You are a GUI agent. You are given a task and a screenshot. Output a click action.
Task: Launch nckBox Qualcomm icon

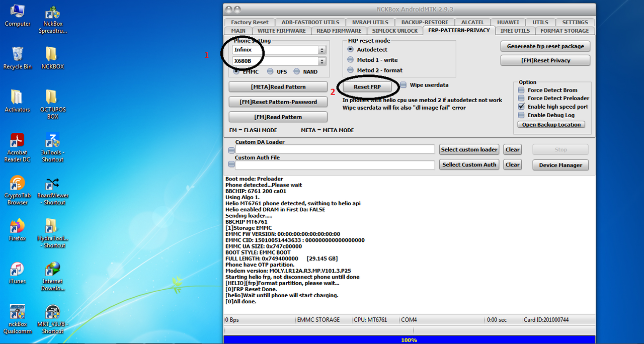(18, 319)
